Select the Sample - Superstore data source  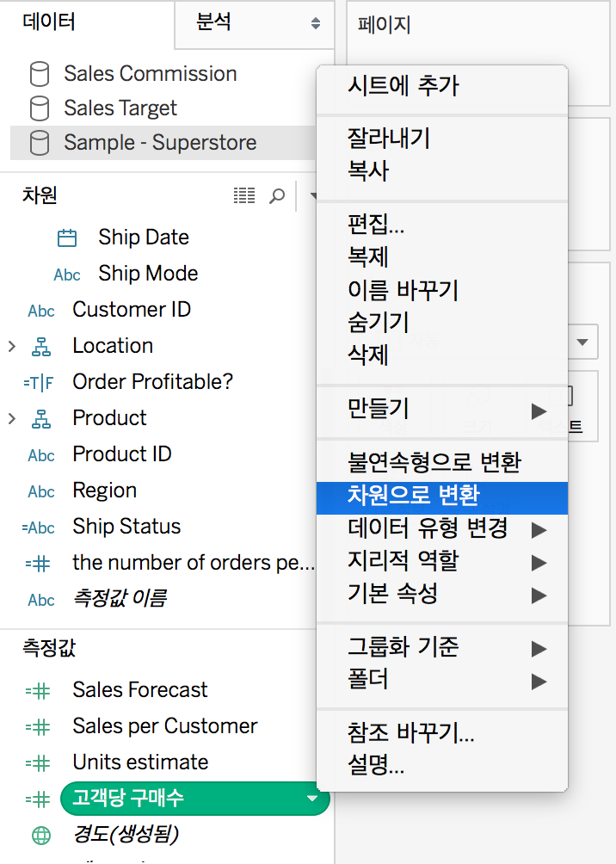[160, 143]
